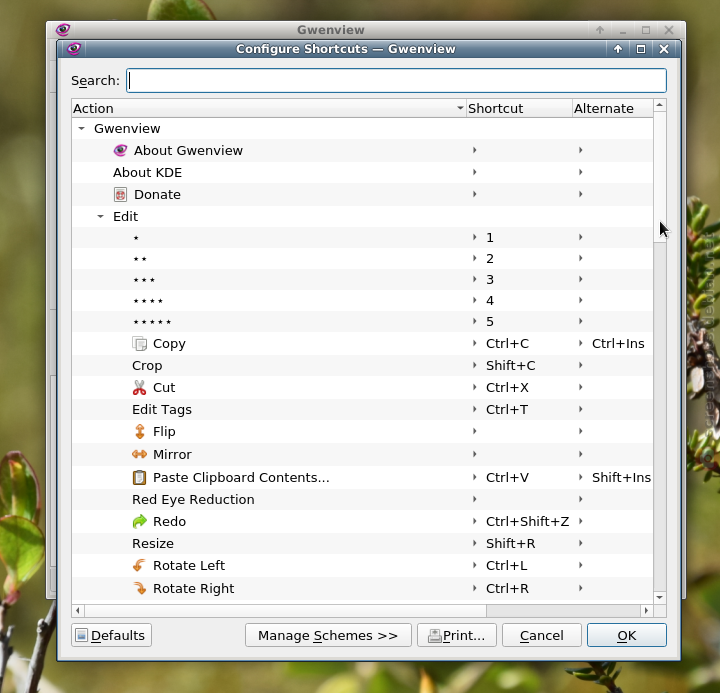Collapse the Edit tree group

tap(101, 216)
